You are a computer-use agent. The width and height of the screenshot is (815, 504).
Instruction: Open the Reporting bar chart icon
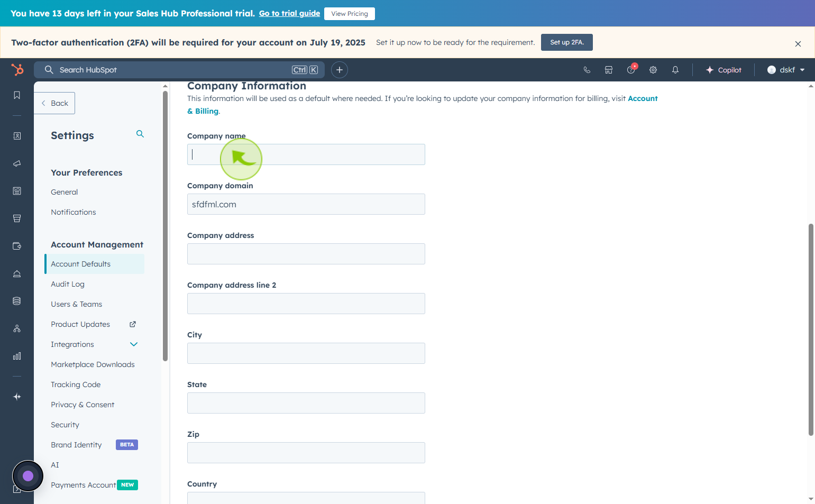(17, 356)
